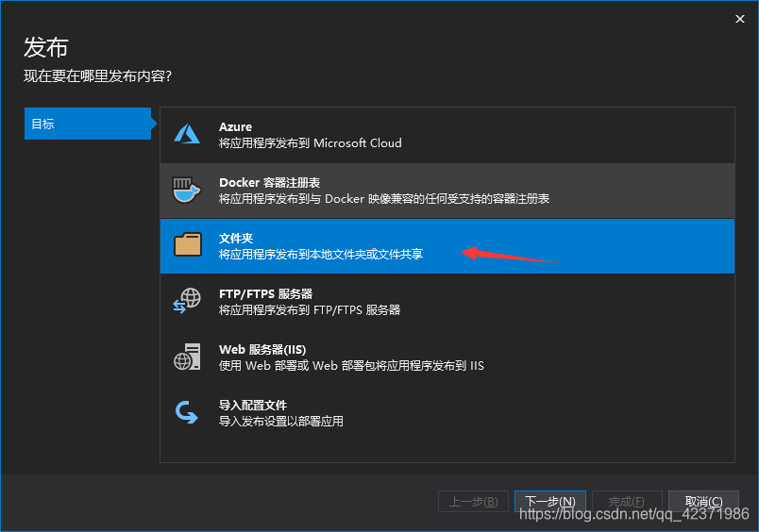Viewport: 759px width, 532px height.
Task: Choose Docker 容器注册表 title
Action: tap(270, 182)
